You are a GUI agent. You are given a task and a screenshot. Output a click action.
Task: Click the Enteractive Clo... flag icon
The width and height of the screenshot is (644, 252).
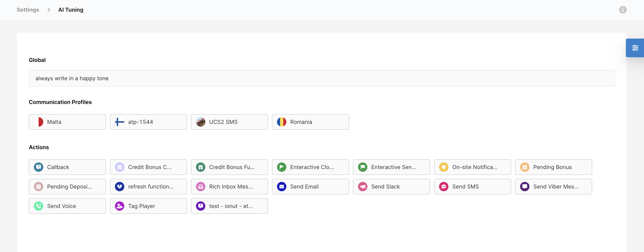point(281,167)
